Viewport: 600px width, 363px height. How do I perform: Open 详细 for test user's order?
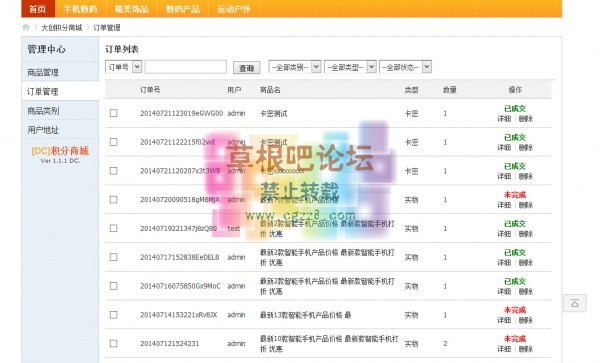[504, 234]
